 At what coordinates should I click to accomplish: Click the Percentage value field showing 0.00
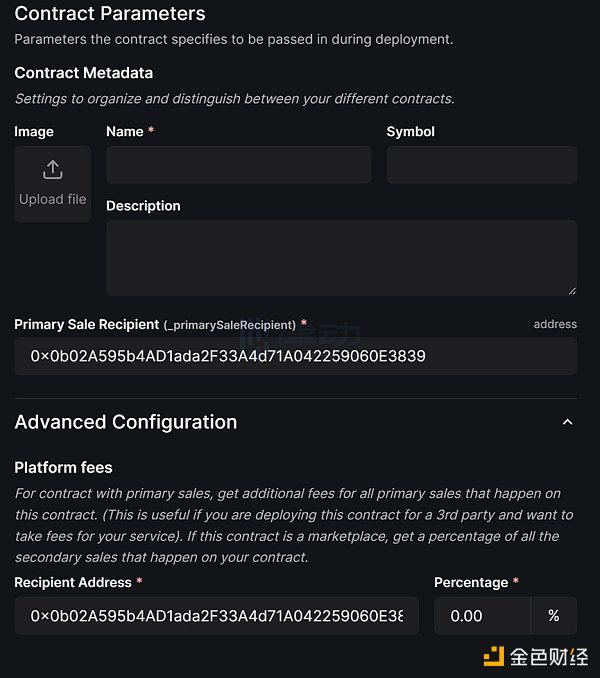[x=481, y=616]
